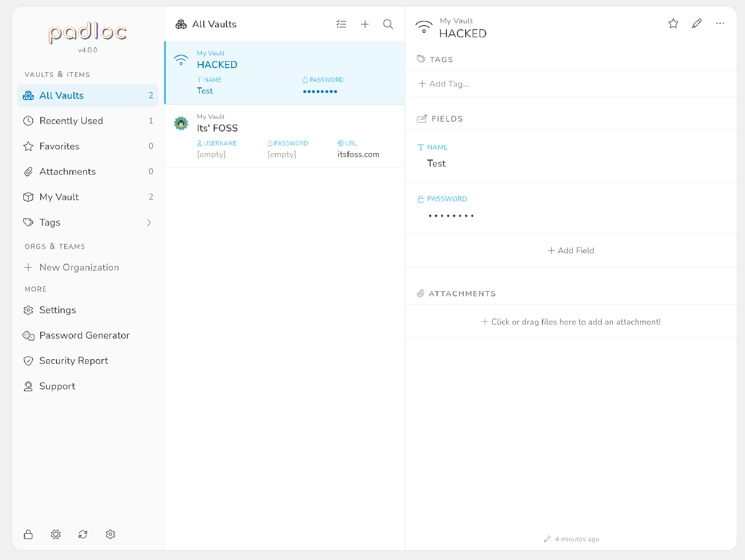Click the attachment drop area to add files
The image size is (745, 560).
point(571,322)
